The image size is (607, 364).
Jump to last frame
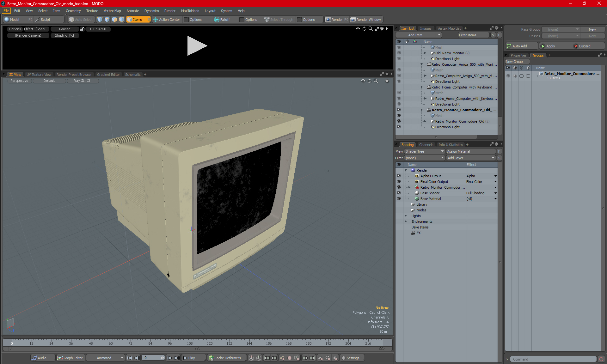tap(177, 358)
